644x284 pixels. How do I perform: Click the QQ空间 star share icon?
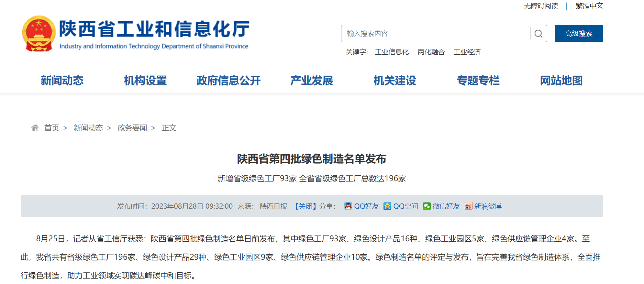click(387, 206)
